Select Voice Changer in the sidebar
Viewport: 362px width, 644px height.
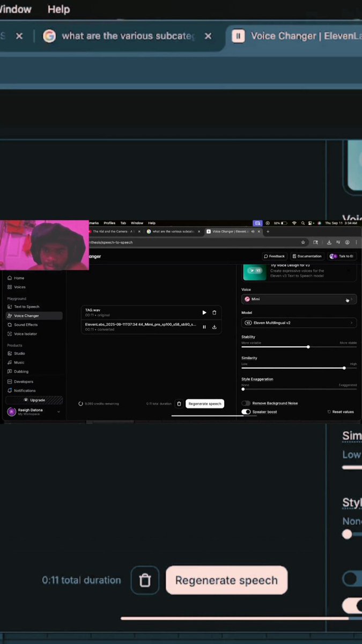33,316
